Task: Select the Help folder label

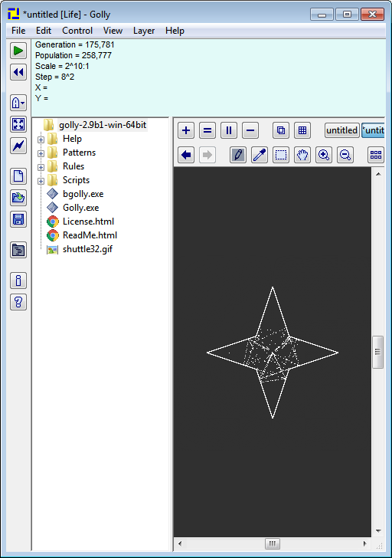Action: pos(72,139)
